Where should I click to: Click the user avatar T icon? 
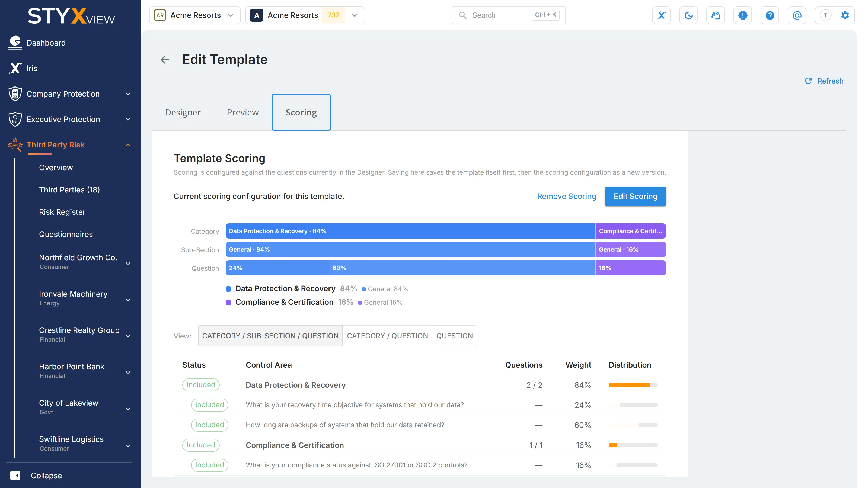pyautogui.click(x=825, y=15)
